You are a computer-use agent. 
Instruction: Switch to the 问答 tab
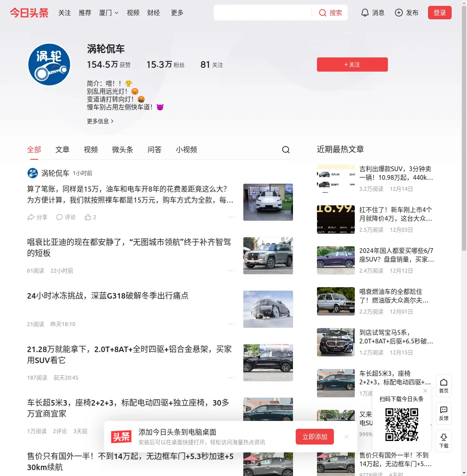pos(155,149)
